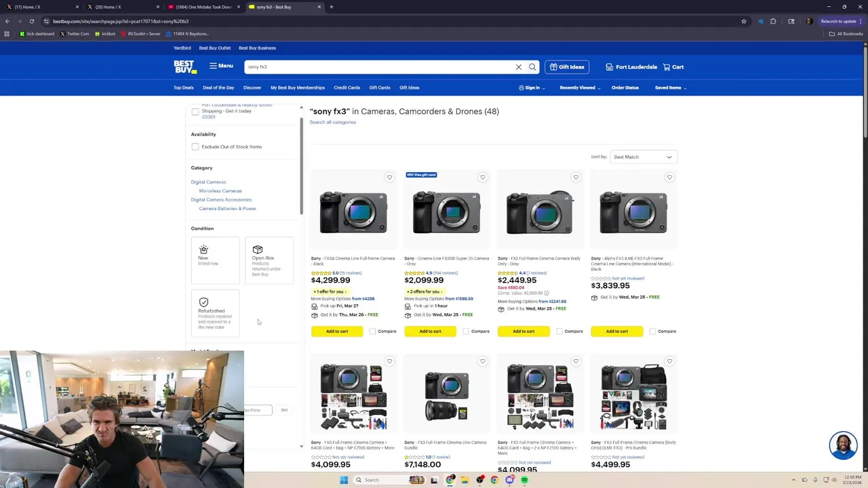Open File Explorer from the taskbar

tap(465, 480)
